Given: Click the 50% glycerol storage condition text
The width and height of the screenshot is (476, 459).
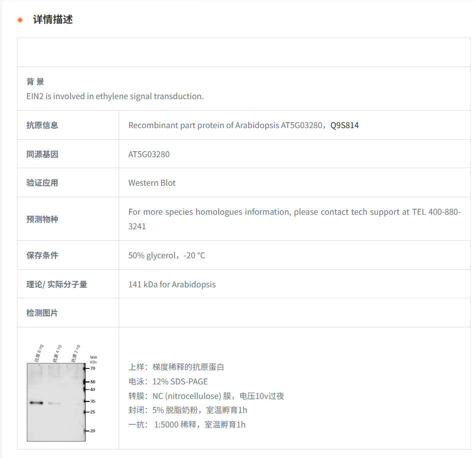Looking at the screenshot, I should 167,255.
